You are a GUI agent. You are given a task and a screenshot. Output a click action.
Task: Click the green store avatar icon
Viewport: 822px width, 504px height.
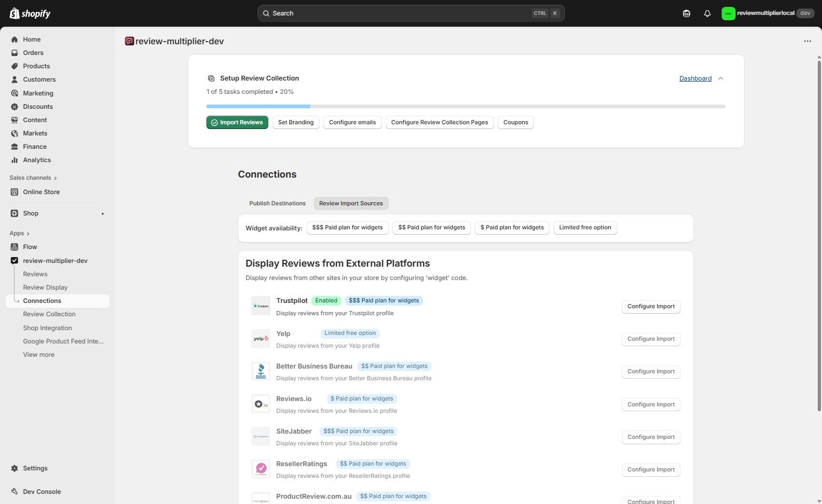click(728, 13)
